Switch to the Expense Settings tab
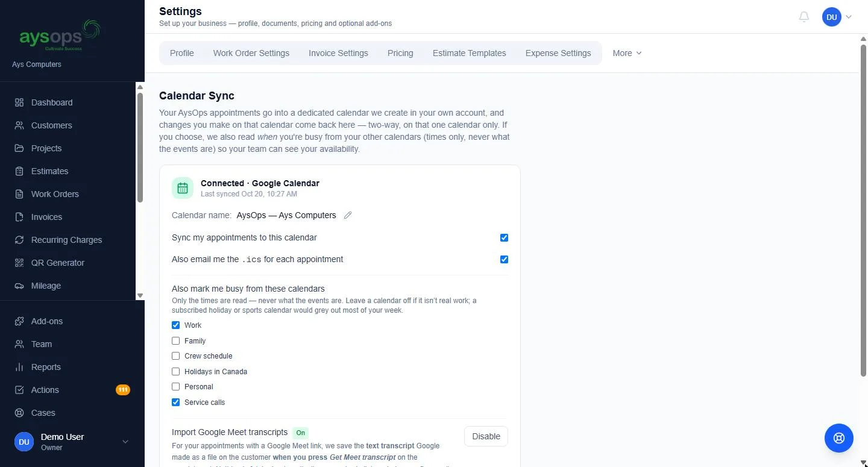Screen dimensions: 868x467 coord(558,53)
